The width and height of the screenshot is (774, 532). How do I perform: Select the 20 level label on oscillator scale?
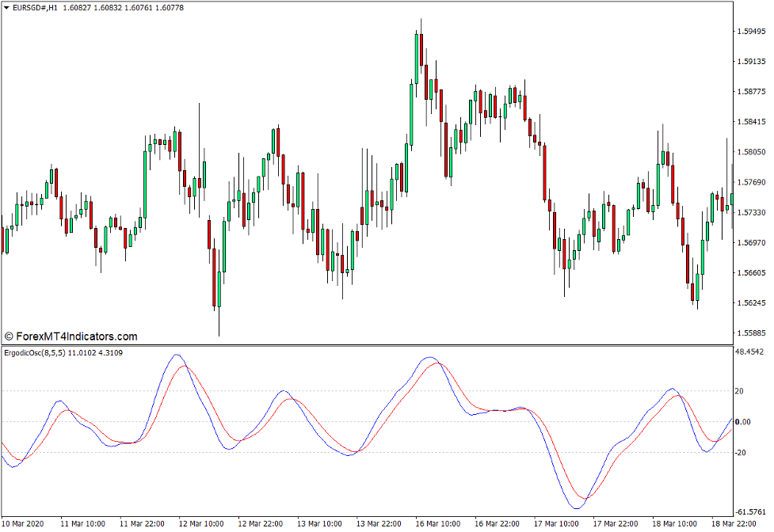coord(740,391)
